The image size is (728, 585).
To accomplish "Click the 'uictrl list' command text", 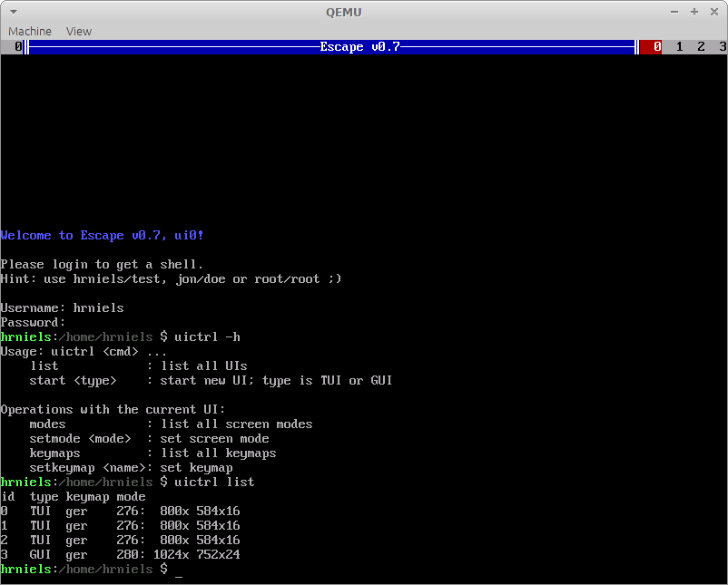I will coord(214,482).
